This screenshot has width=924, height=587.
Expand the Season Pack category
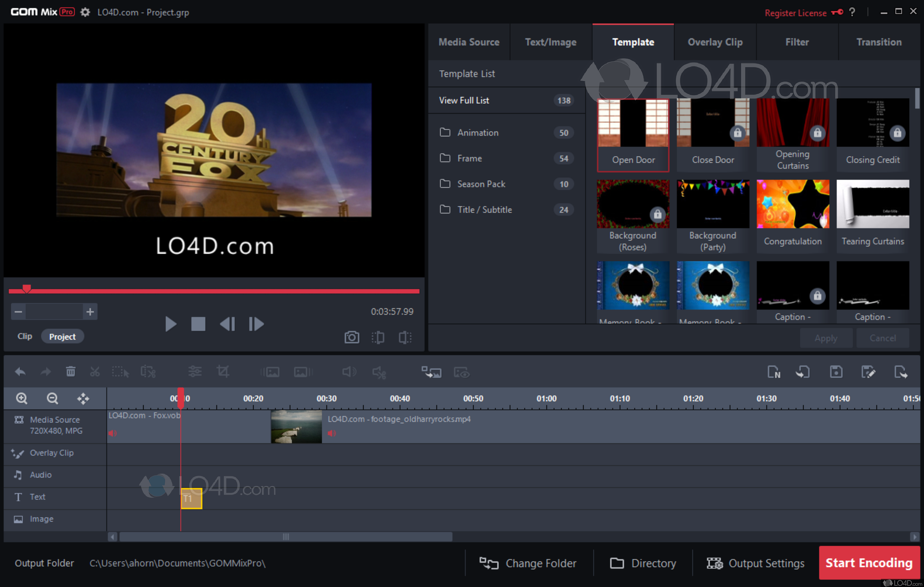[x=481, y=184]
